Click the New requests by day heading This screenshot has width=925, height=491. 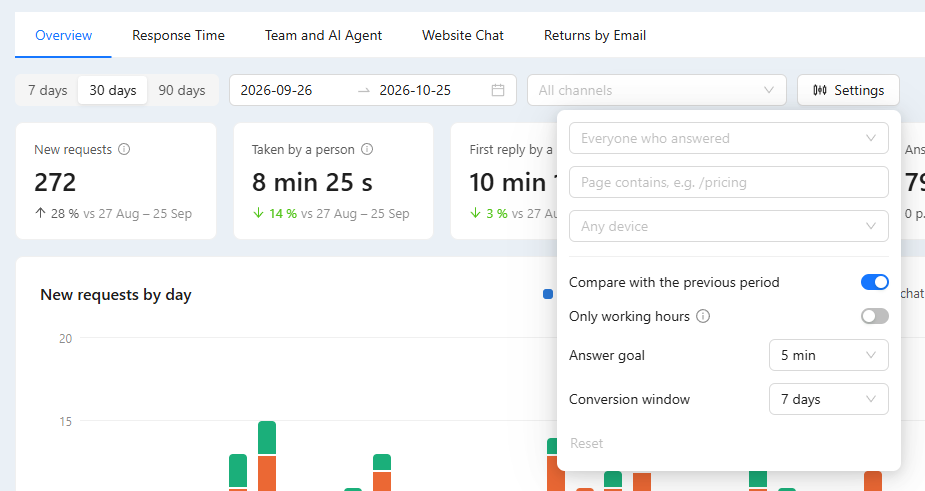(x=116, y=294)
